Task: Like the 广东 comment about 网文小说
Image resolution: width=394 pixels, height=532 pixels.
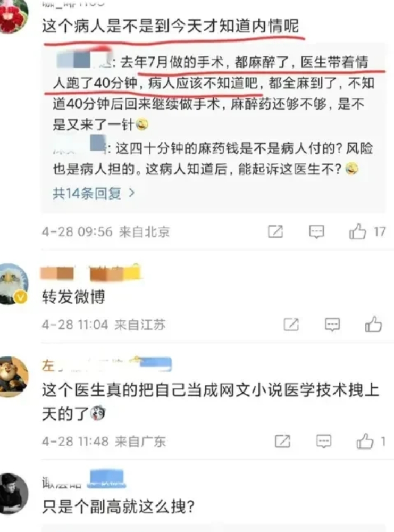Action: pos(365,442)
